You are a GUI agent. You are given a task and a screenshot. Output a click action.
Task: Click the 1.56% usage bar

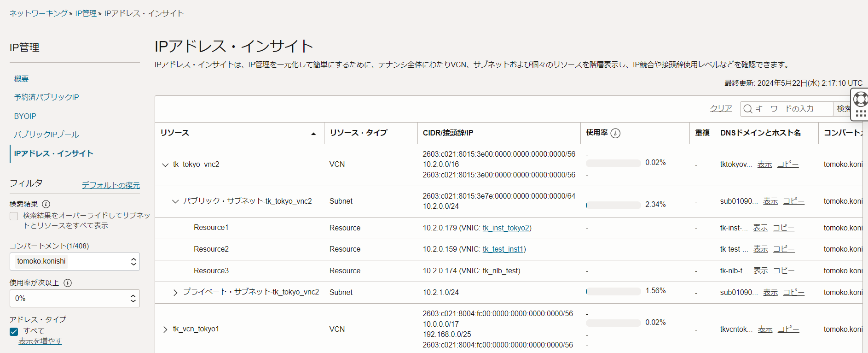coord(613,291)
